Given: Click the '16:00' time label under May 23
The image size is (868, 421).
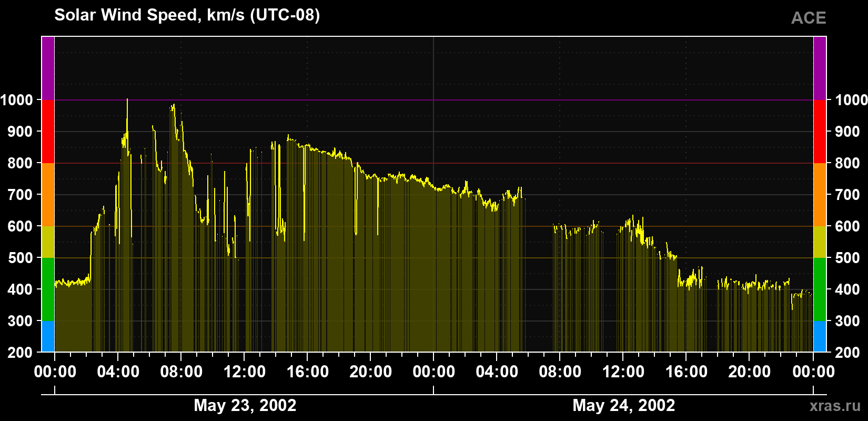Looking at the screenshot, I should [307, 372].
